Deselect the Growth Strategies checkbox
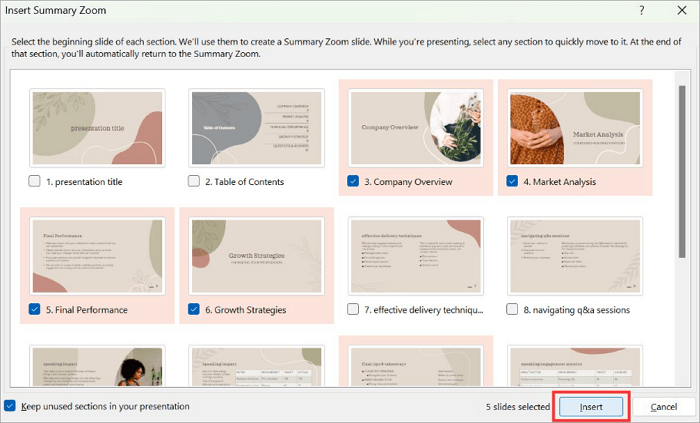This screenshot has height=423, width=700. pos(194,309)
